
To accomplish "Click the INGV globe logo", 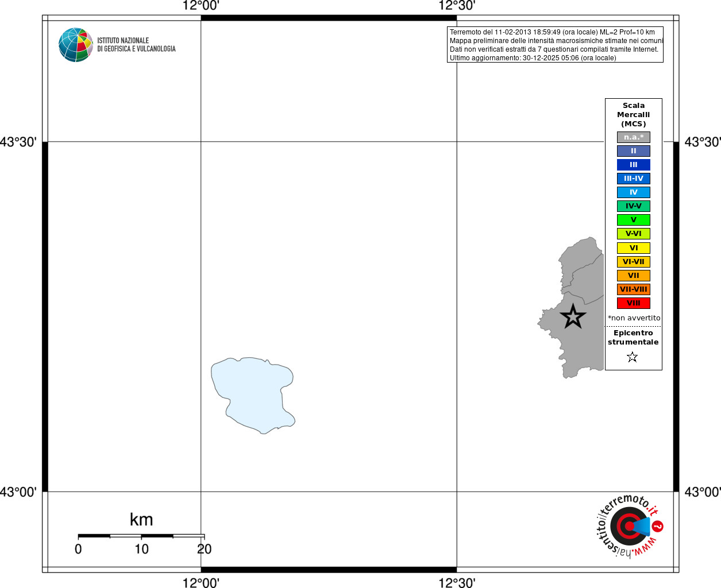I will tap(76, 45).
